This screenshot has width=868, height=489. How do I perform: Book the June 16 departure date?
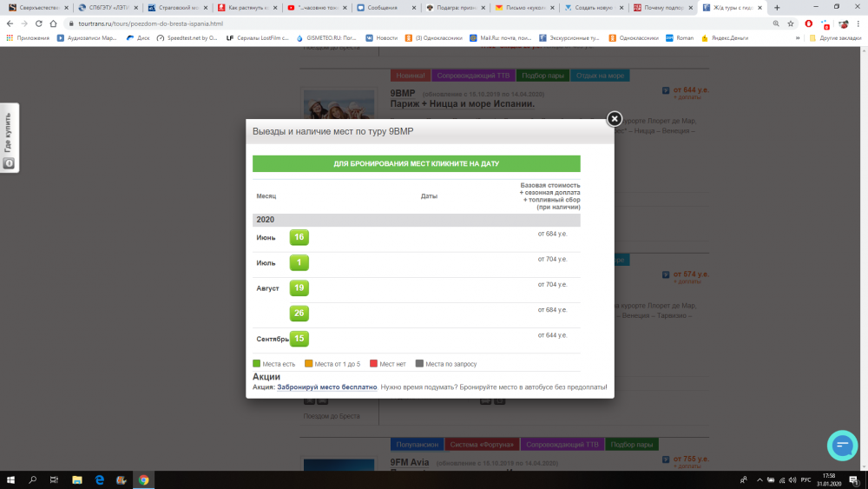(299, 237)
